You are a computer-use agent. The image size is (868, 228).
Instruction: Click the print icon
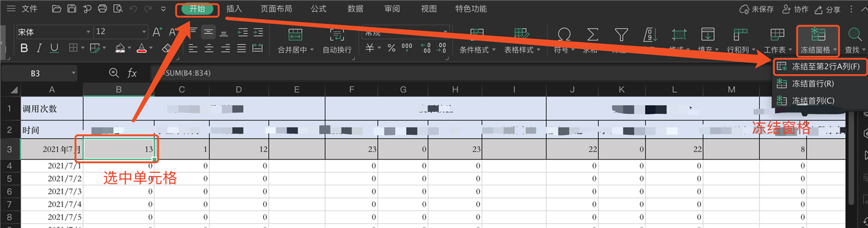[102, 9]
